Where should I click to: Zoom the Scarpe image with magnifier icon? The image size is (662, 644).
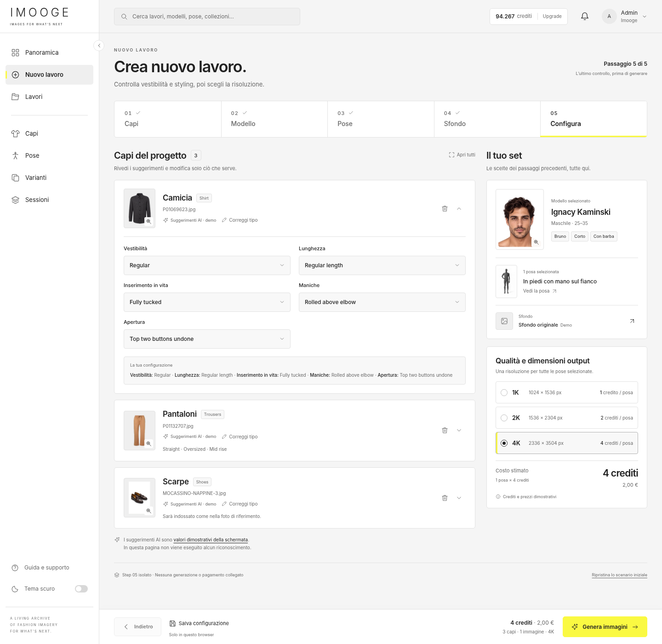[148, 511]
